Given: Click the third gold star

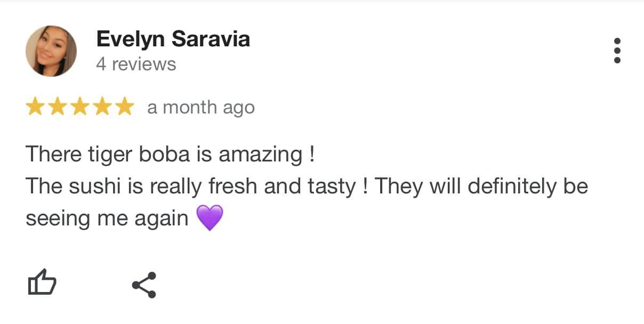Looking at the screenshot, I should [x=80, y=107].
